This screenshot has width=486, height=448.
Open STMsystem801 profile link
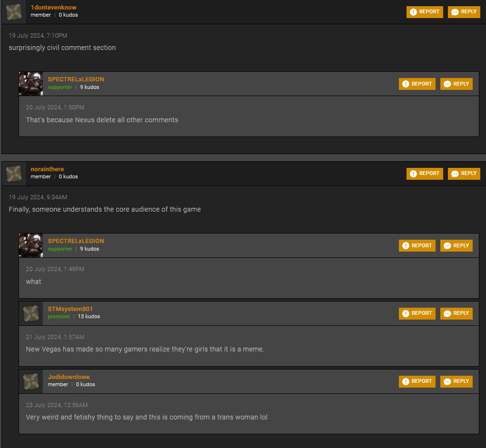(70, 309)
